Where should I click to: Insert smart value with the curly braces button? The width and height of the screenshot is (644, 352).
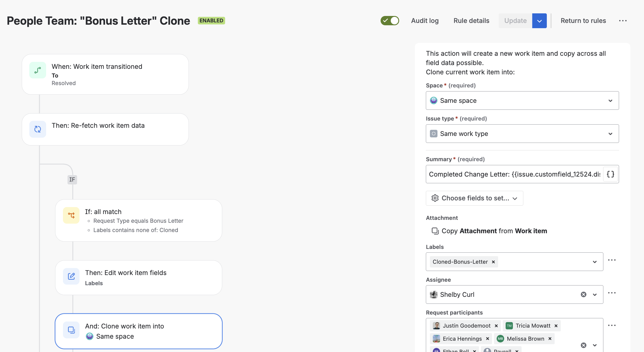pos(610,174)
